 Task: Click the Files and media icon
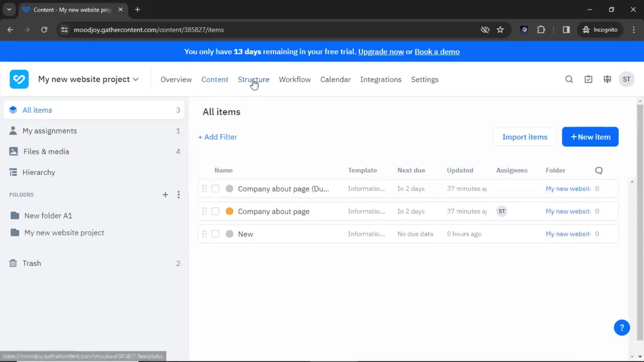click(x=13, y=152)
